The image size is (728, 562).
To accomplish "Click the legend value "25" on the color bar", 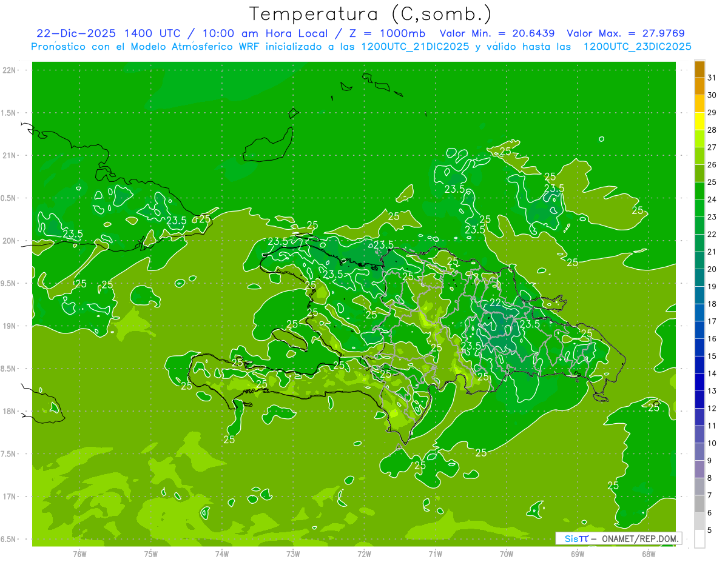I will 712,182.
